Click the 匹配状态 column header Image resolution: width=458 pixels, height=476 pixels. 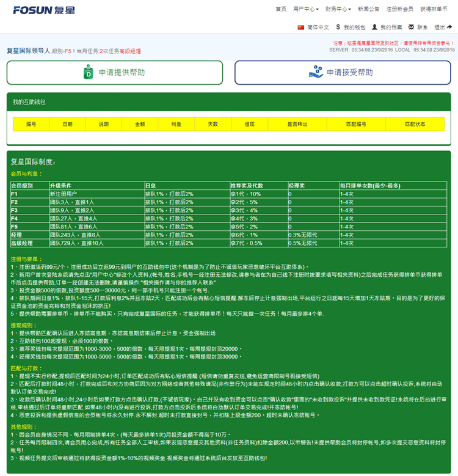[x=415, y=124]
